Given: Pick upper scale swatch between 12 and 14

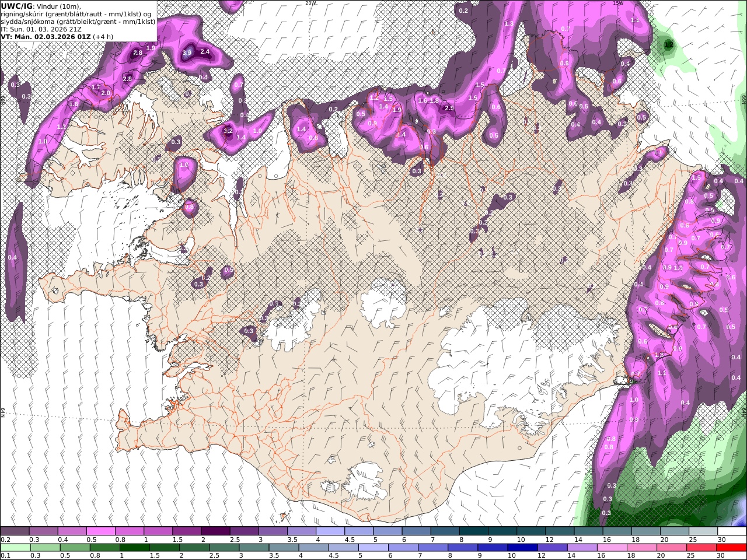Looking at the screenshot, I should click(x=559, y=531).
